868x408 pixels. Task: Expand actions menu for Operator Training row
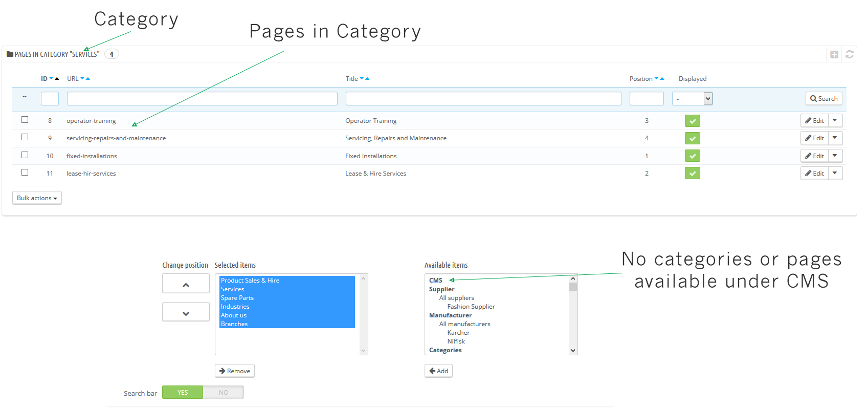click(835, 120)
